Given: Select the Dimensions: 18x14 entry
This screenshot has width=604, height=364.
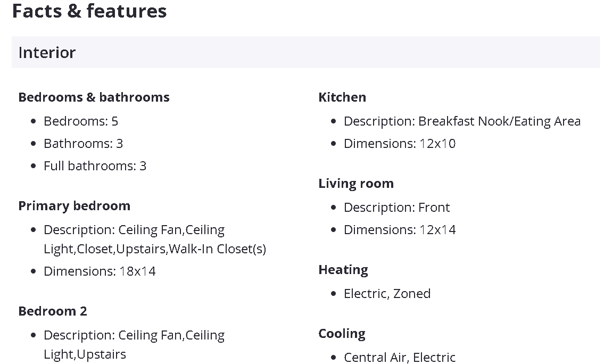Looking at the screenshot, I should [100, 271].
